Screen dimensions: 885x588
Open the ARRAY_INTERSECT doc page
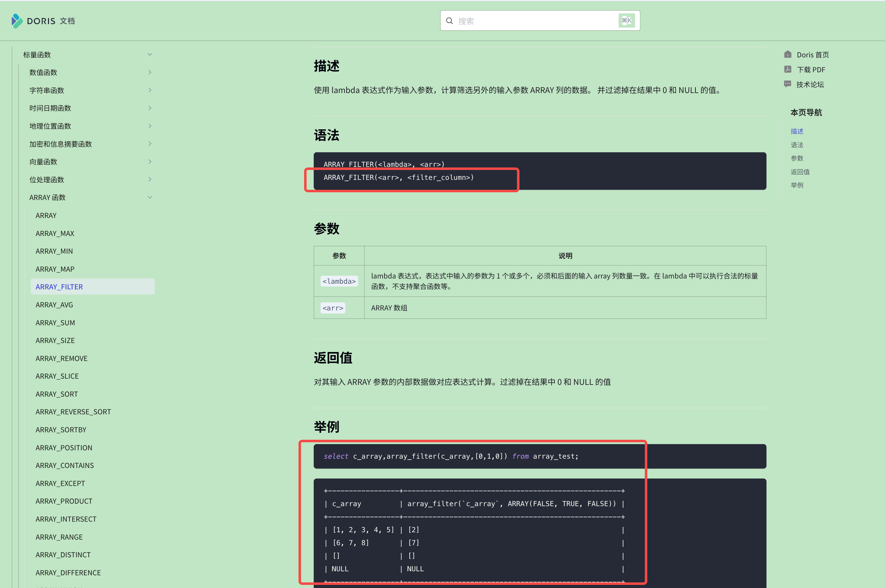tap(66, 519)
